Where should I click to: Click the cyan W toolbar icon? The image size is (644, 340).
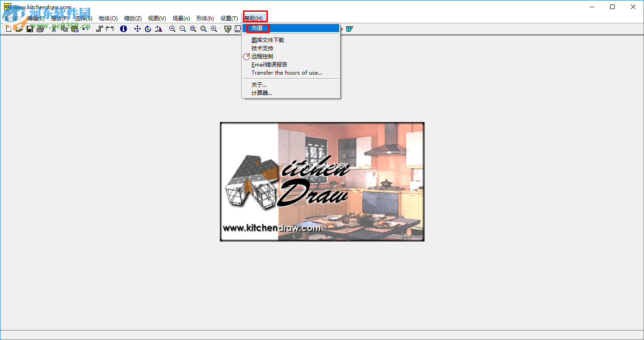(349, 29)
